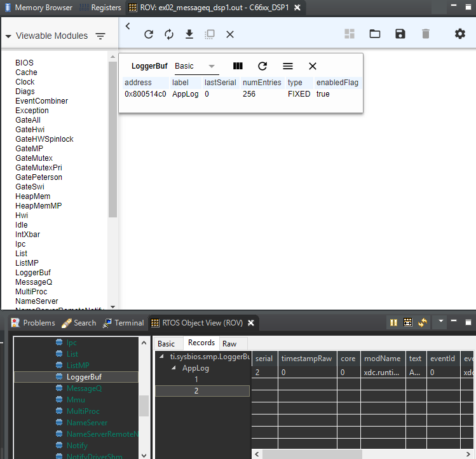
Task: Select MessageQ in the Viewable Modules list
Action: point(34,282)
